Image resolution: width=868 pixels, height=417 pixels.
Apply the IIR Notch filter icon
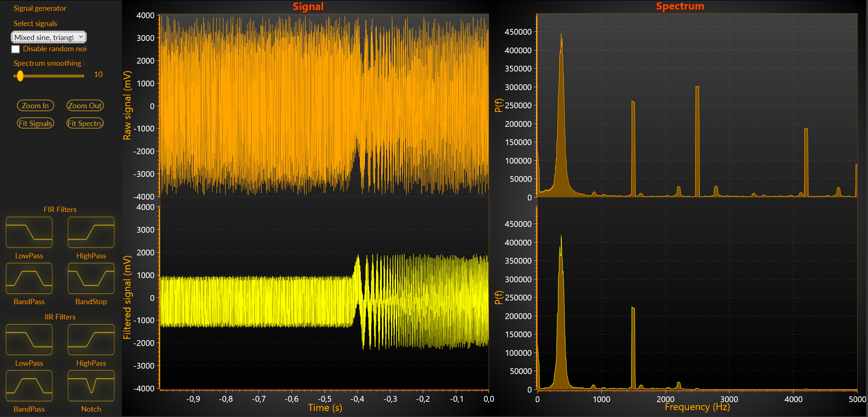tap(91, 386)
